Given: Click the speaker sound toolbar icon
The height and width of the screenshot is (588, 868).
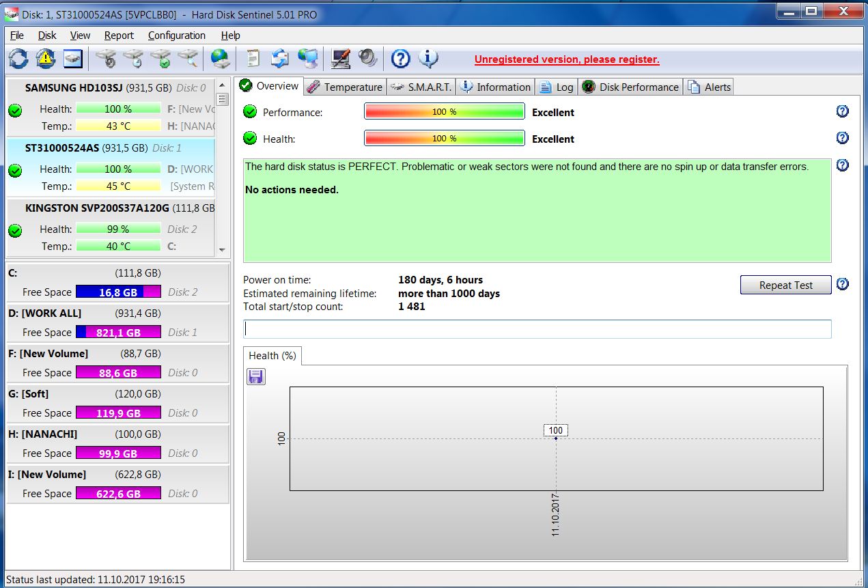Looking at the screenshot, I should tap(367, 59).
